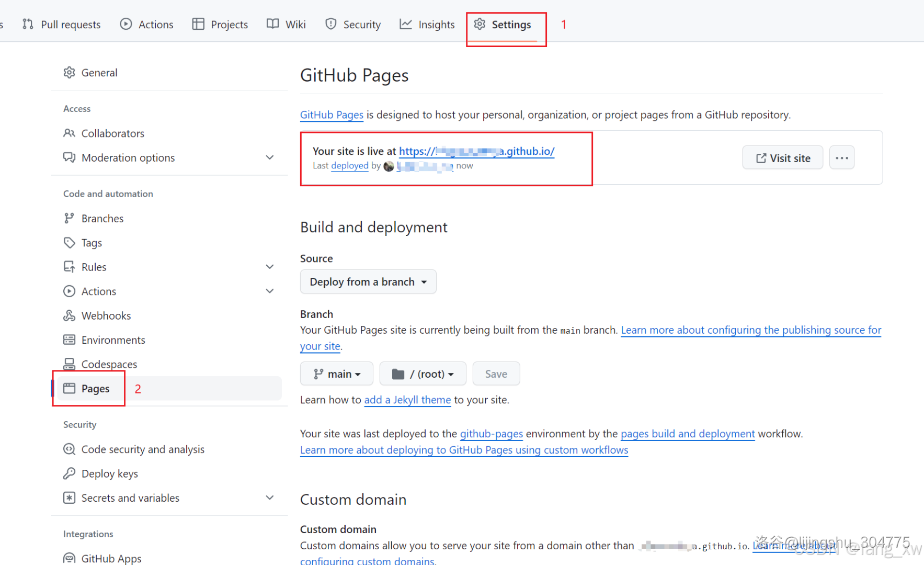Open the Insights tab
Image resolution: width=924 pixels, height=565 pixels.
tap(427, 25)
